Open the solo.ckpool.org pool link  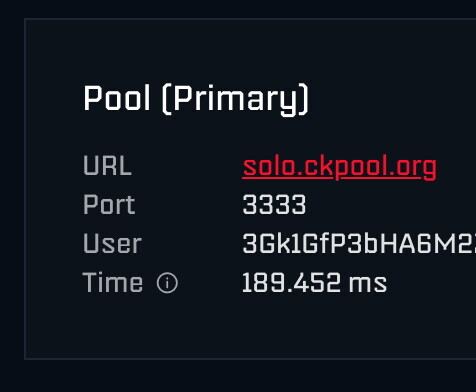click(340, 166)
